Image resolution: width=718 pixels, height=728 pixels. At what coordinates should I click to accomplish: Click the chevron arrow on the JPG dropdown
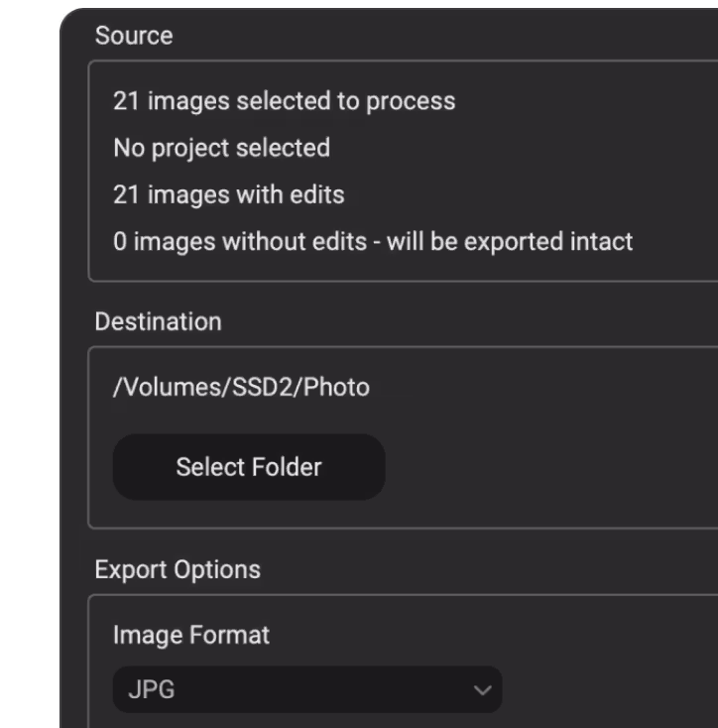pos(482,689)
